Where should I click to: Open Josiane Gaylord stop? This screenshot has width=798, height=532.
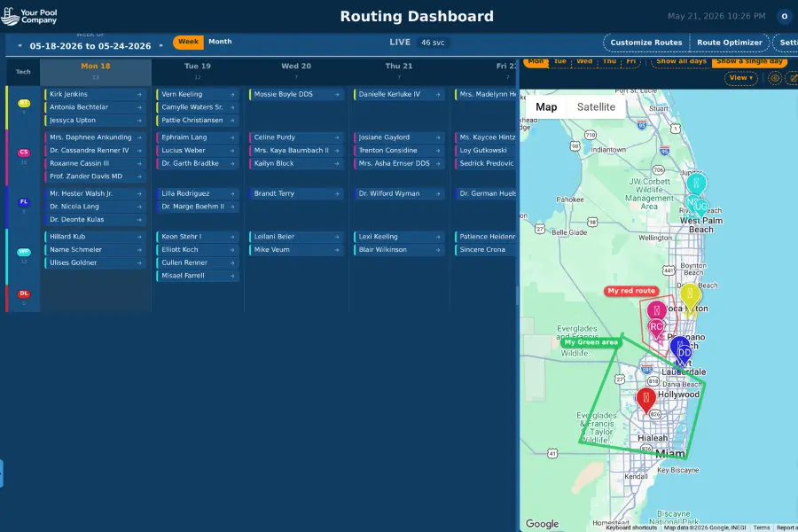(399, 137)
